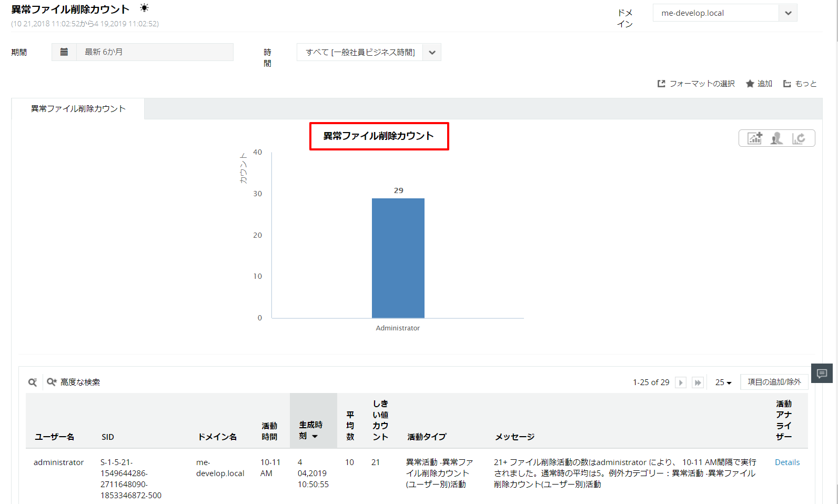Sort by the 生成時刻 column header
The width and height of the screenshot is (838, 504).
pyautogui.click(x=311, y=430)
